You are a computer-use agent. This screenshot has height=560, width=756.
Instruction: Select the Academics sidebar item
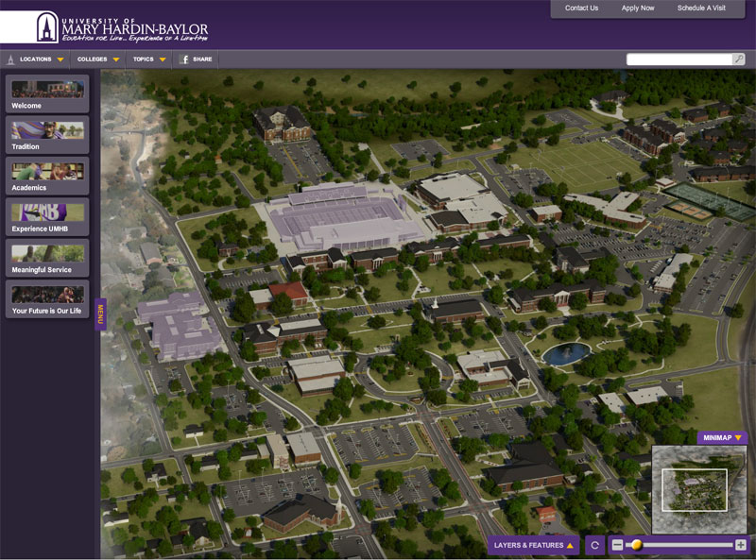(47, 177)
